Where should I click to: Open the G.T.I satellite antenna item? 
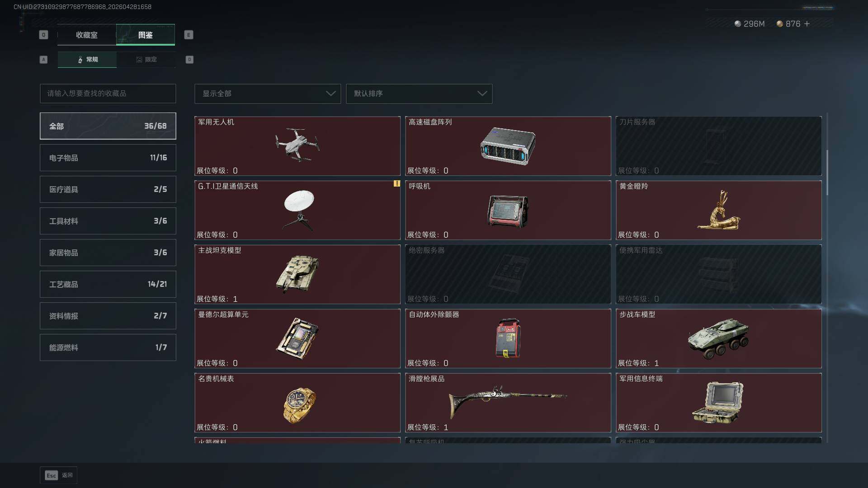tap(297, 210)
